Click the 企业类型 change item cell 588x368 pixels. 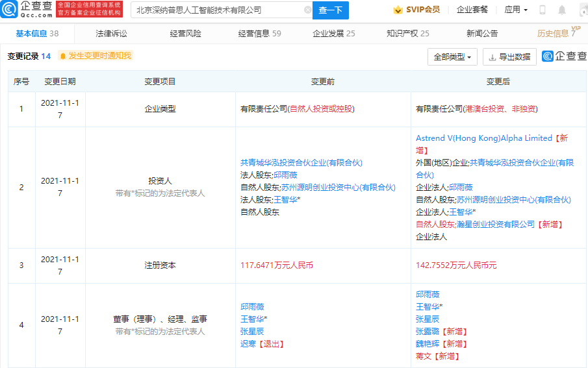pos(160,109)
